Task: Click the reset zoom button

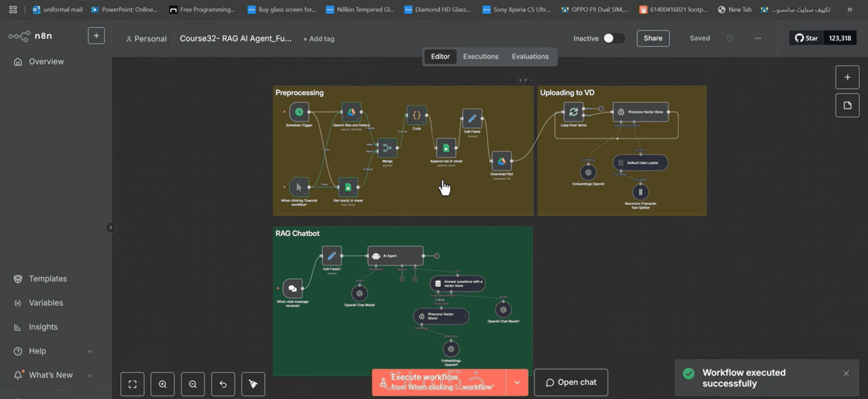Action: tap(223, 384)
